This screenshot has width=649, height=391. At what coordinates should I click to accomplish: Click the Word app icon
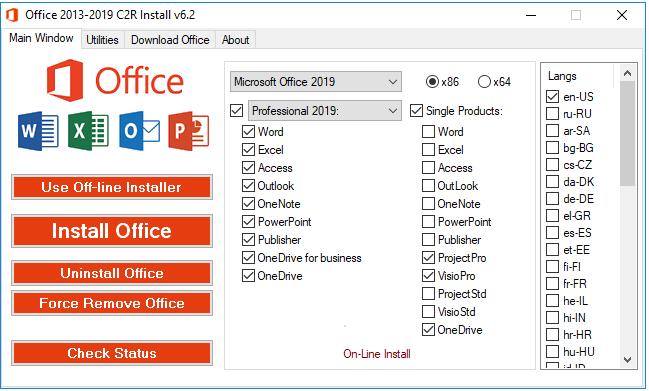[x=38, y=131]
